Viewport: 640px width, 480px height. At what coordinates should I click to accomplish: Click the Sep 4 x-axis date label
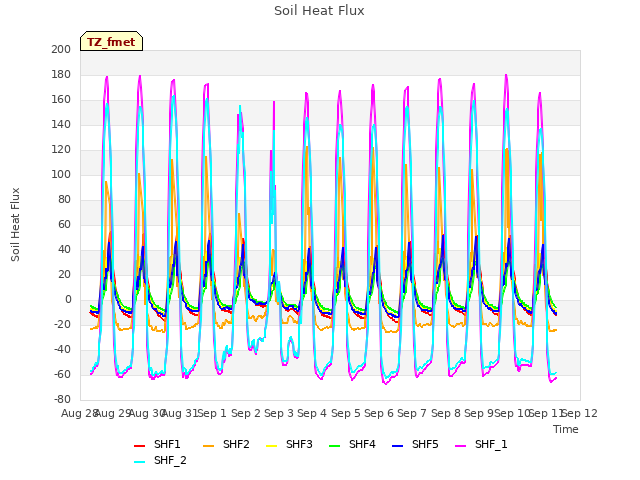[x=312, y=413]
